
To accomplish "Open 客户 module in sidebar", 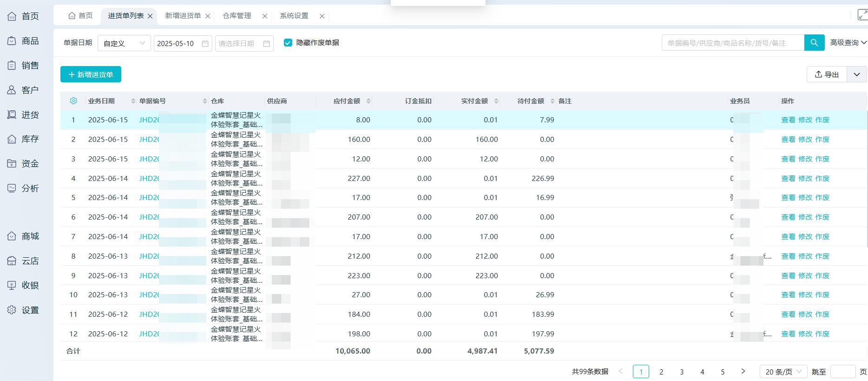I will pos(23,90).
